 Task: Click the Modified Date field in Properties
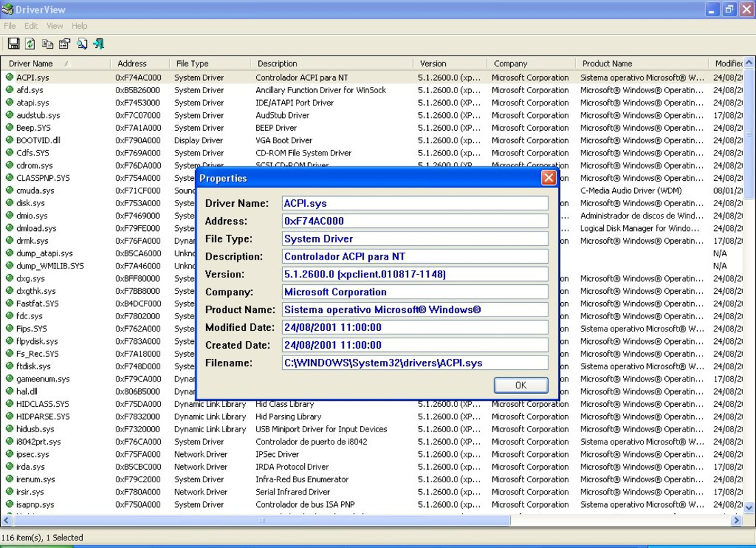tap(415, 327)
